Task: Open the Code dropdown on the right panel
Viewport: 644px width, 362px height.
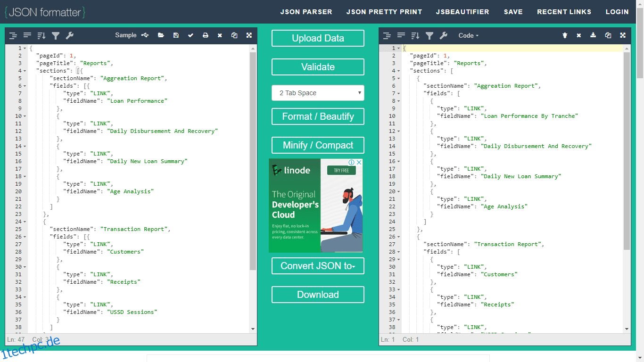Action: 468,35
